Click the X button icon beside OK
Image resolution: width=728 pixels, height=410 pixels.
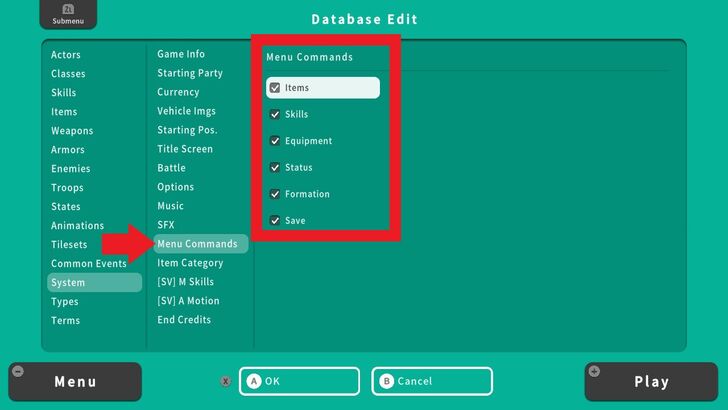click(226, 381)
